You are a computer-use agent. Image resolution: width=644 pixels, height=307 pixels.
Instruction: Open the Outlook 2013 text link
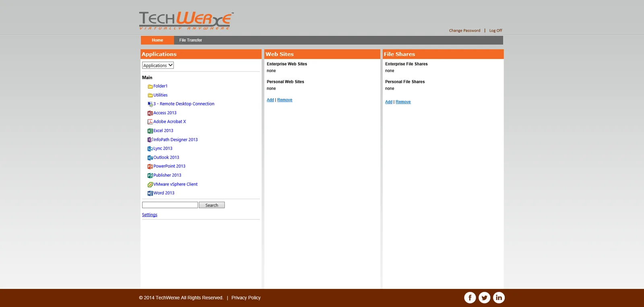click(x=166, y=158)
